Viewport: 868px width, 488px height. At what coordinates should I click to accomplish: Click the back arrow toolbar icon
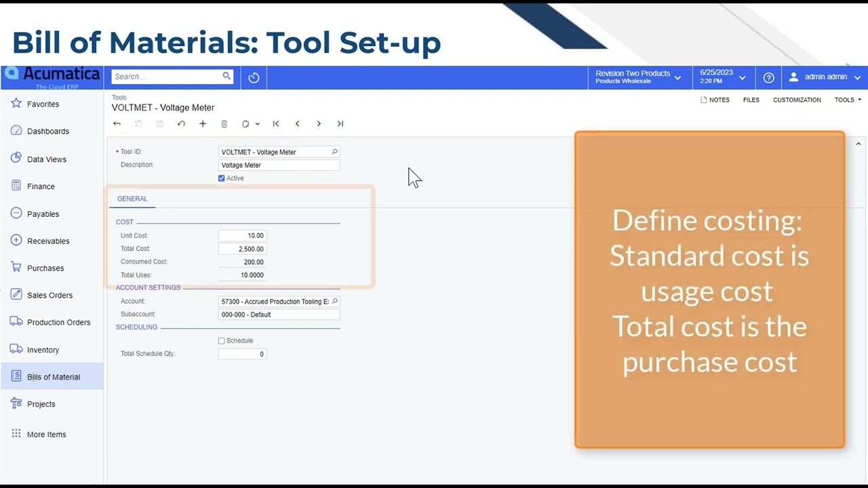(x=117, y=124)
